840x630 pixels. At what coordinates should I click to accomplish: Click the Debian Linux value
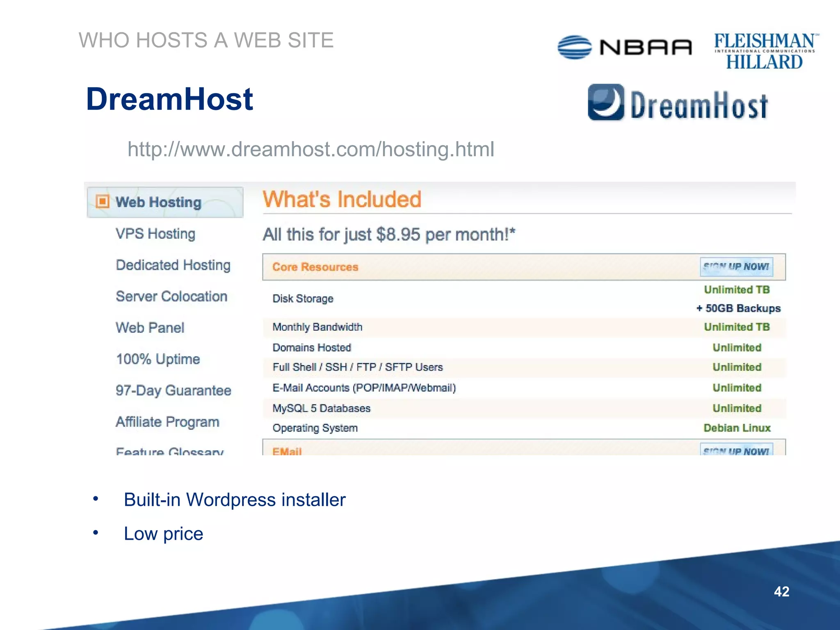[737, 428]
